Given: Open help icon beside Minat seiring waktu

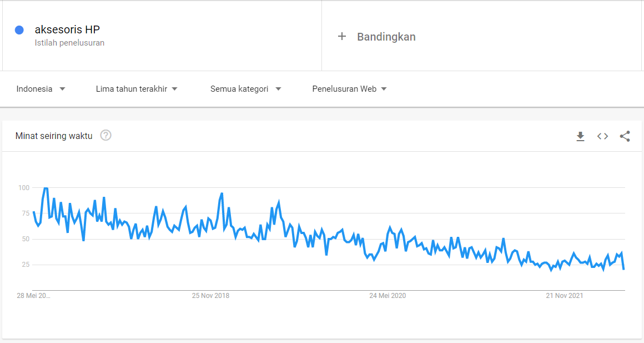Looking at the screenshot, I should [x=105, y=135].
